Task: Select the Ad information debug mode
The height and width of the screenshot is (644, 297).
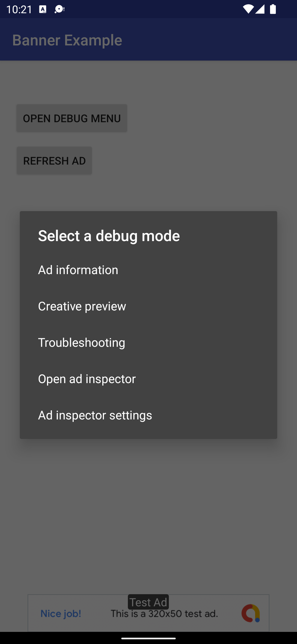Action: coord(78,270)
